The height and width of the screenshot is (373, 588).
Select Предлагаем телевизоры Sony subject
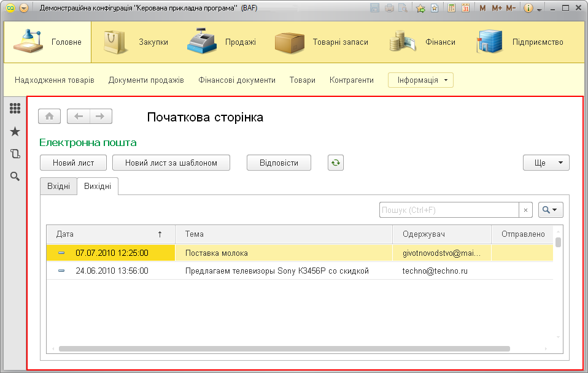[284, 271]
